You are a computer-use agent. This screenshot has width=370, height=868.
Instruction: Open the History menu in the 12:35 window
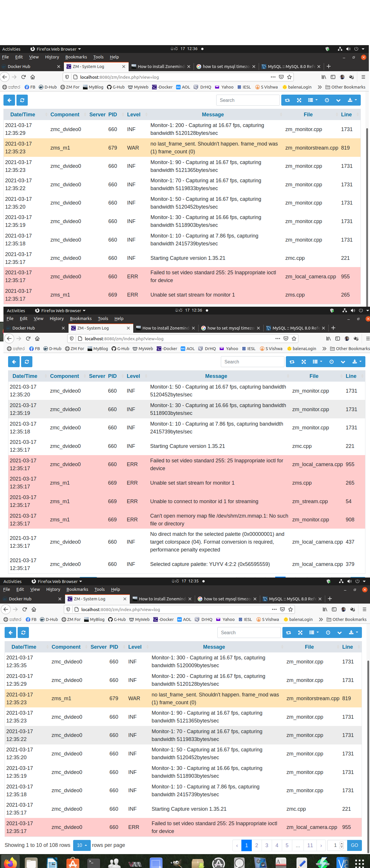click(53, 589)
